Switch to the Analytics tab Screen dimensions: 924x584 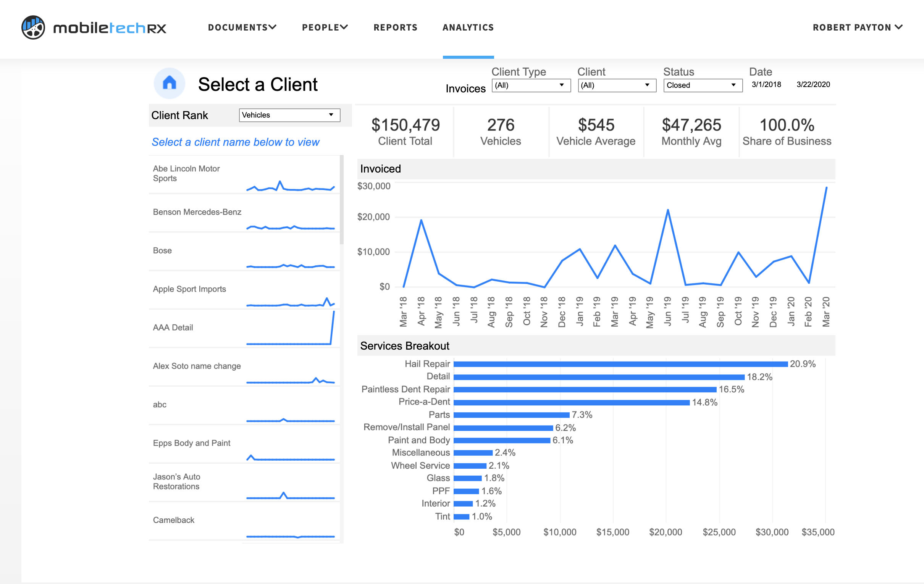click(x=468, y=27)
